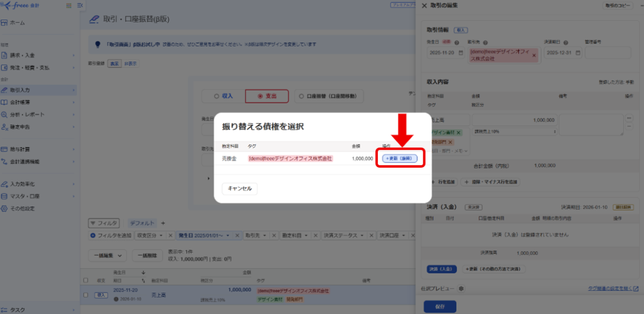Image resolution: width=644 pixels, height=314 pixels.
Task: Tick the select-all checkbox in the table header
Action: (x=86, y=280)
